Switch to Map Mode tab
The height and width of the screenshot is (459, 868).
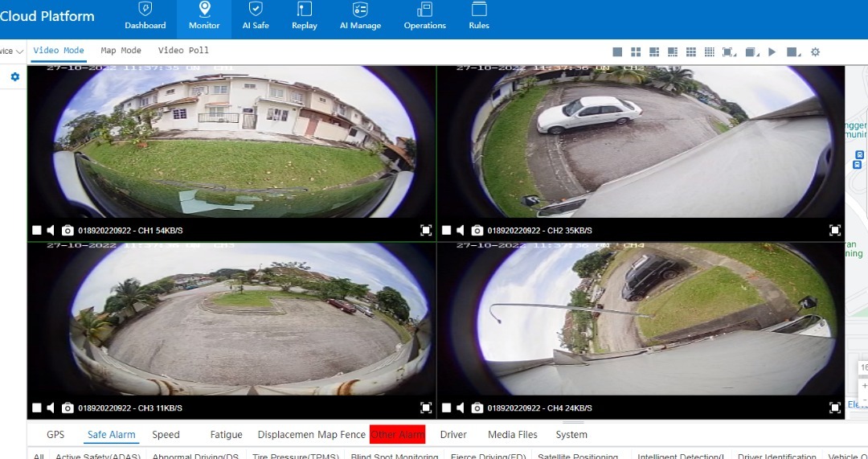point(121,51)
